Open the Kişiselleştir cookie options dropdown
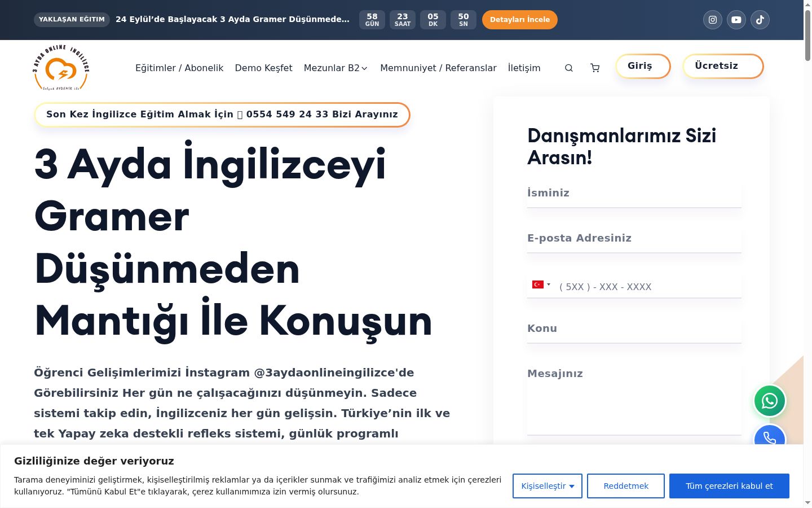Screen dimensions: 812x508 point(548,486)
